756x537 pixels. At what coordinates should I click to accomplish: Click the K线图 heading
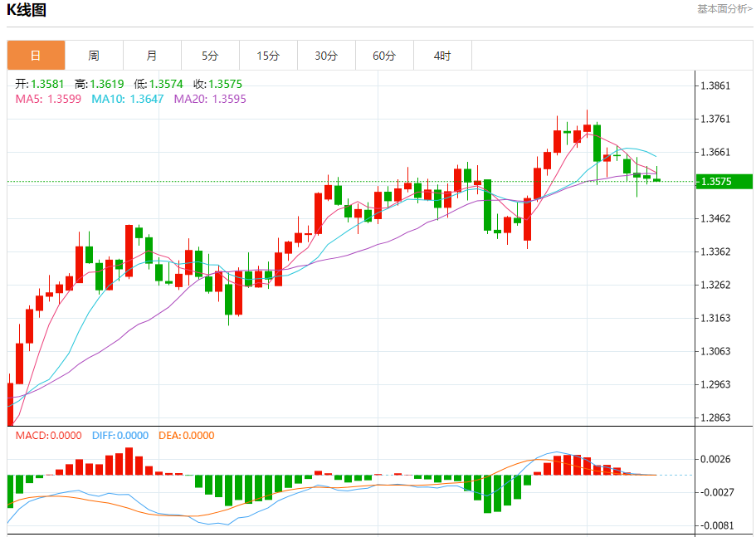click(x=27, y=10)
